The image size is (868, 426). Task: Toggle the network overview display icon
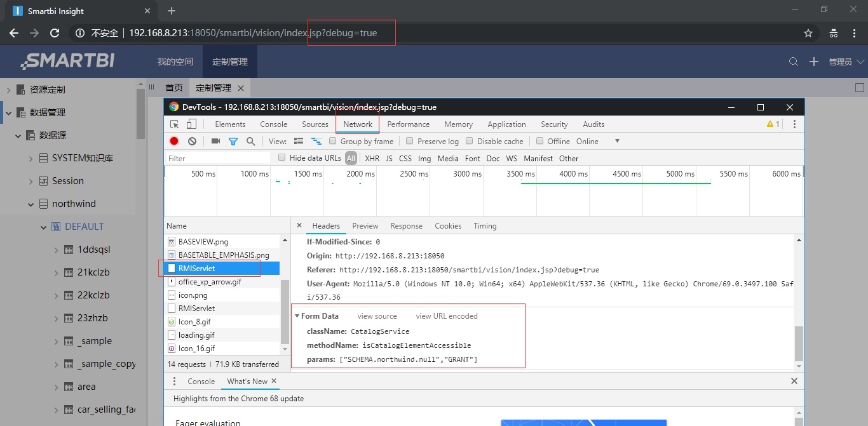[316, 141]
